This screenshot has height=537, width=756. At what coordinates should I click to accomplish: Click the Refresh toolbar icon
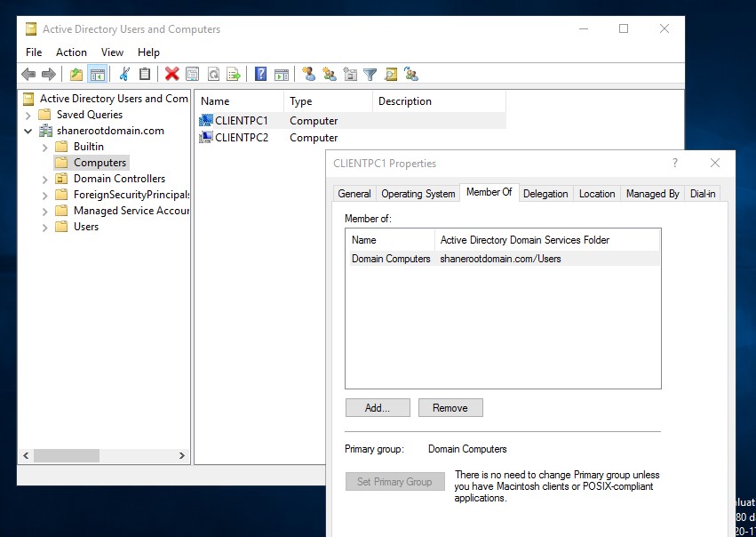coord(213,75)
